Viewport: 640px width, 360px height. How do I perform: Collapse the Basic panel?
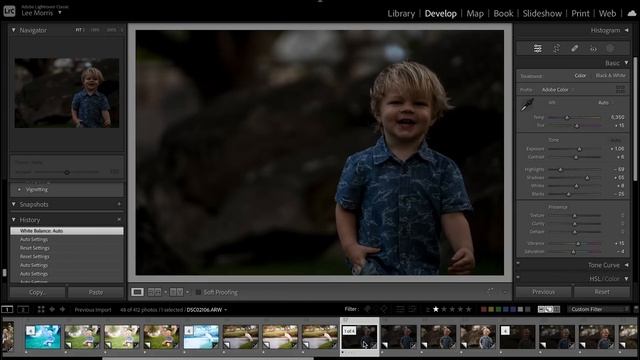pyautogui.click(x=627, y=63)
